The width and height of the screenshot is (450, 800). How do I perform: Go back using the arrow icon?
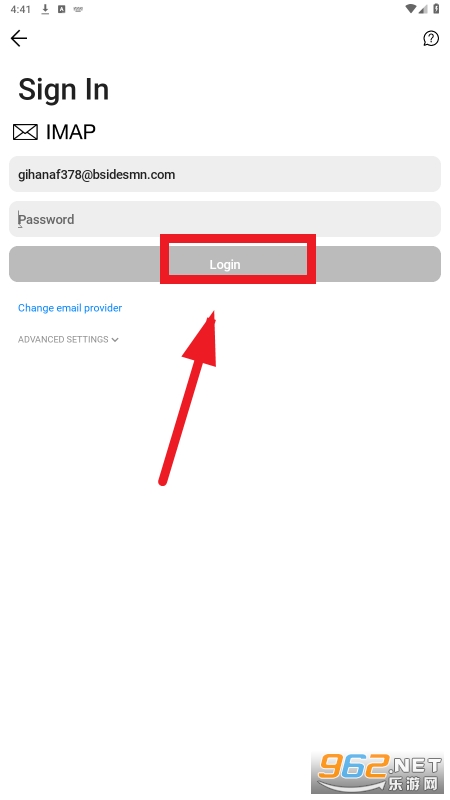(19, 38)
